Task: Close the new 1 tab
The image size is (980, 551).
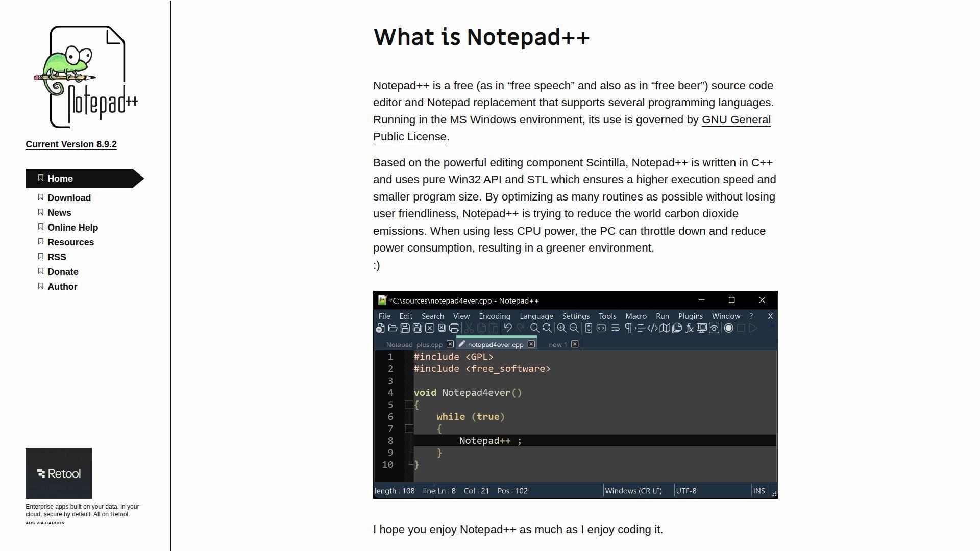Action: [x=575, y=344]
